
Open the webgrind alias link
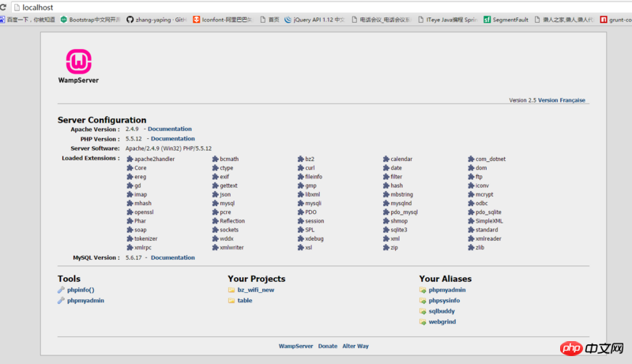tap(442, 321)
